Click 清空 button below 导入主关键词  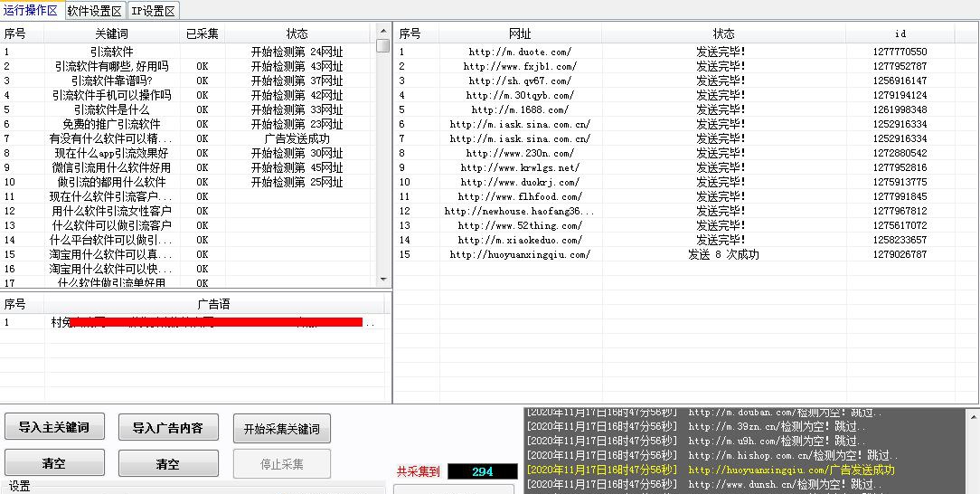pyautogui.click(x=53, y=464)
